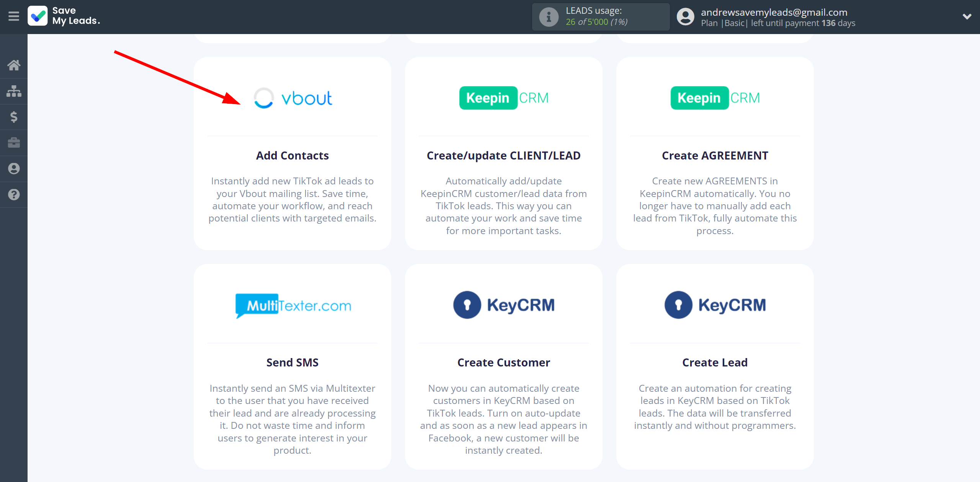Image resolution: width=980 pixels, height=482 pixels.
Task: Open the user profile sidebar icon
Action: [14, 169]
